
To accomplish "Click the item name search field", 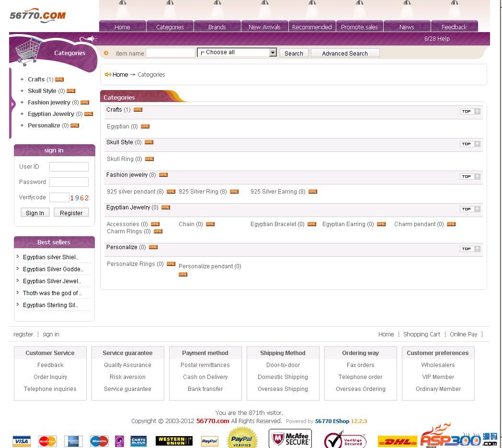I will point(171,53).
